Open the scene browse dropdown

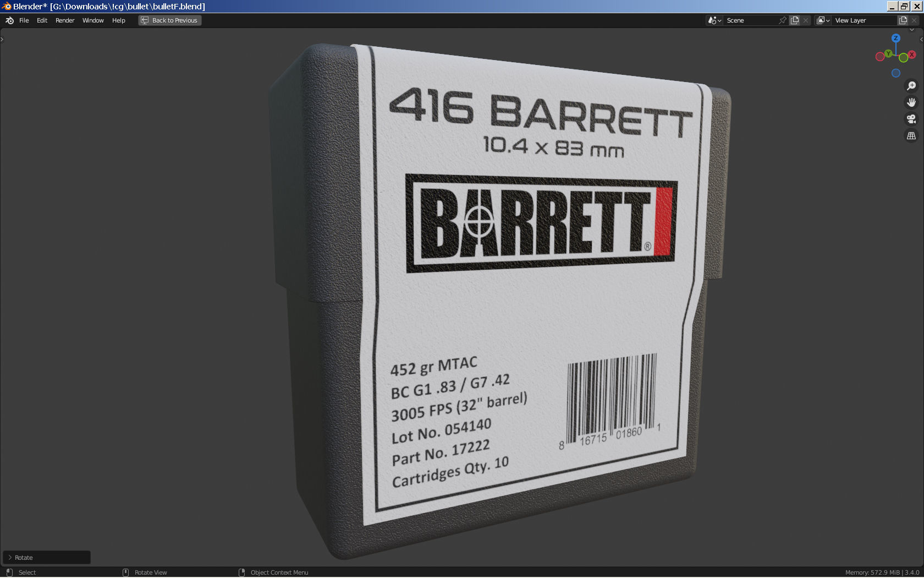[714, 20]
